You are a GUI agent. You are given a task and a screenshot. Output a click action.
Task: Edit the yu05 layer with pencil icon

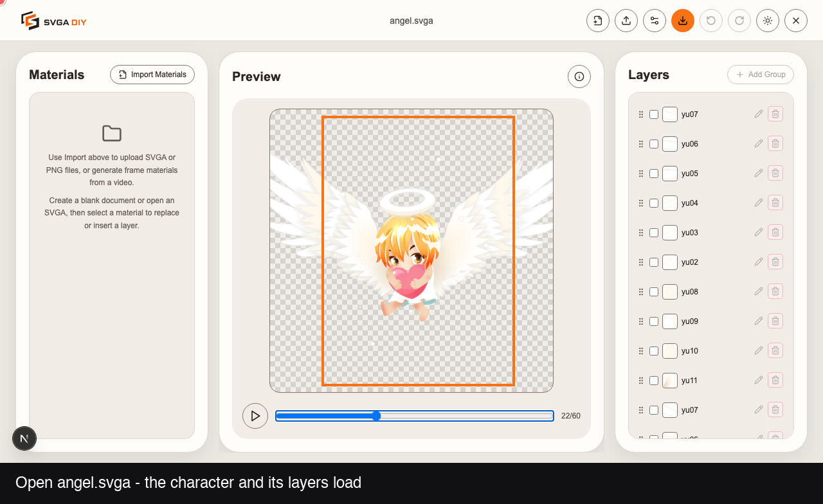(759, 174)
